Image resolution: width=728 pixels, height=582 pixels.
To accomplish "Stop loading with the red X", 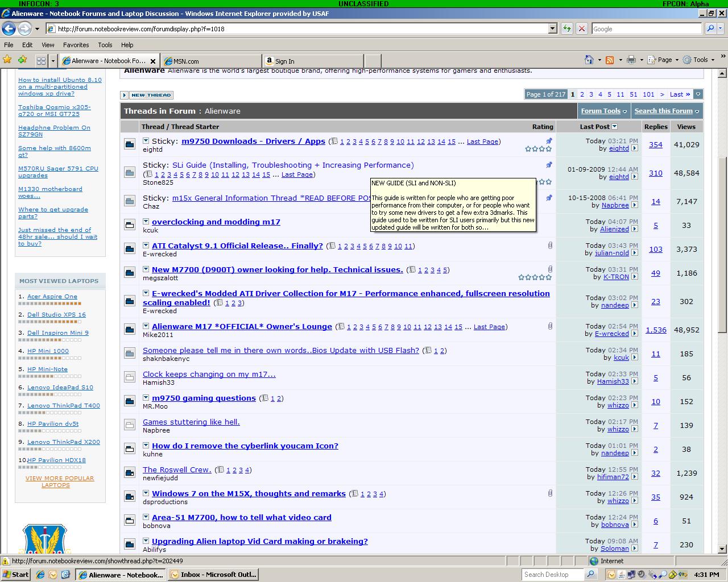I will [x=581, y=28].
